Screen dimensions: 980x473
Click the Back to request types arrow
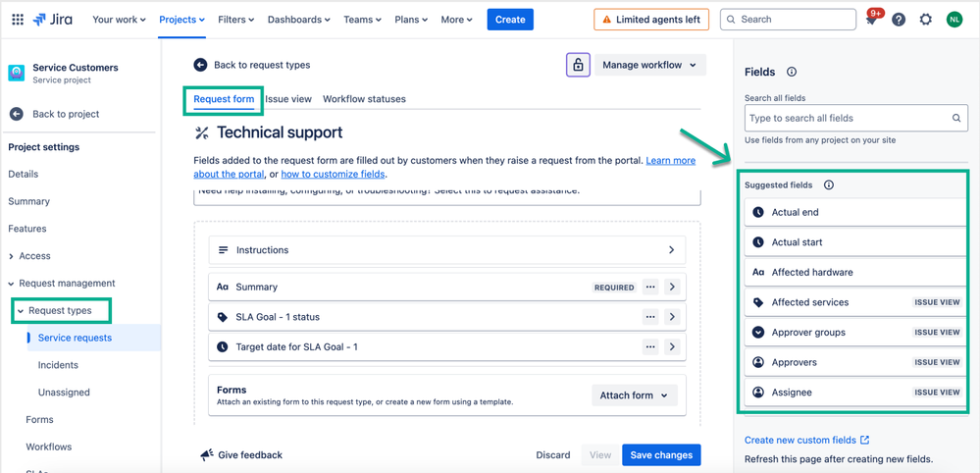pos(200,65)
